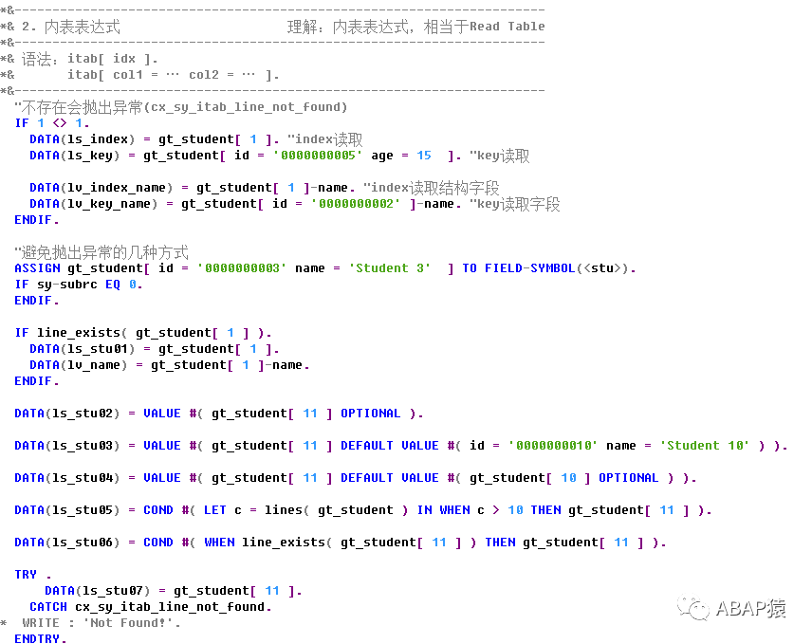Click the string literal 'Student 10'
This screenshot has width=812, height=644.
tap(704, 445)
